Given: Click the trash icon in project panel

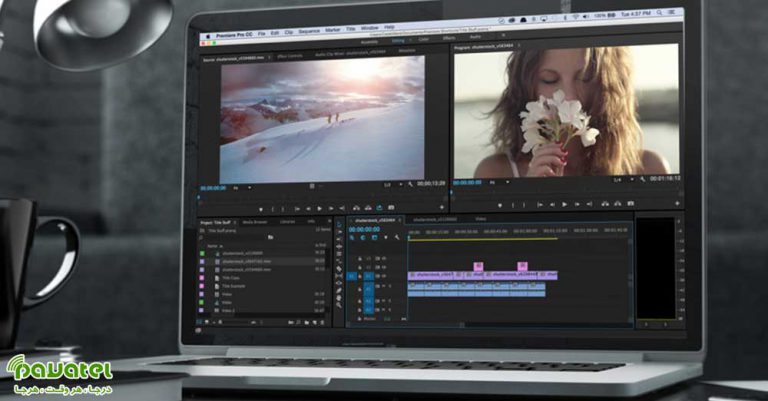Looking at the screenshot, I should click(322, 323).
